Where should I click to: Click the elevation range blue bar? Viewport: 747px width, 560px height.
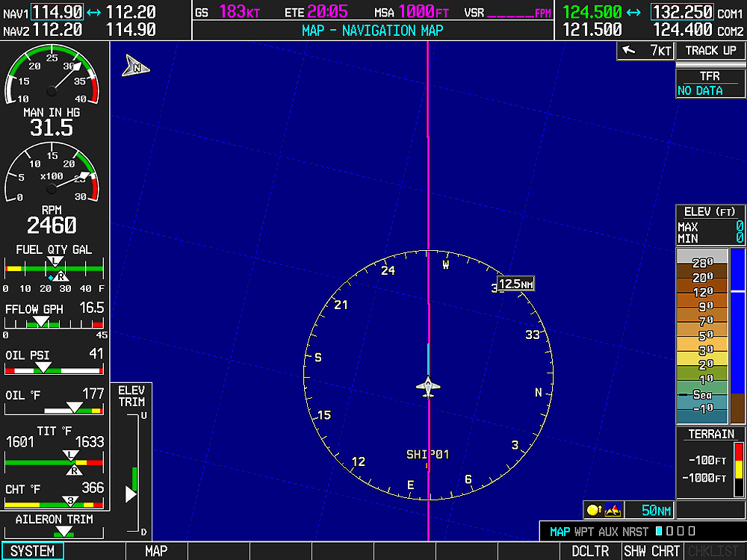(737, 320)
